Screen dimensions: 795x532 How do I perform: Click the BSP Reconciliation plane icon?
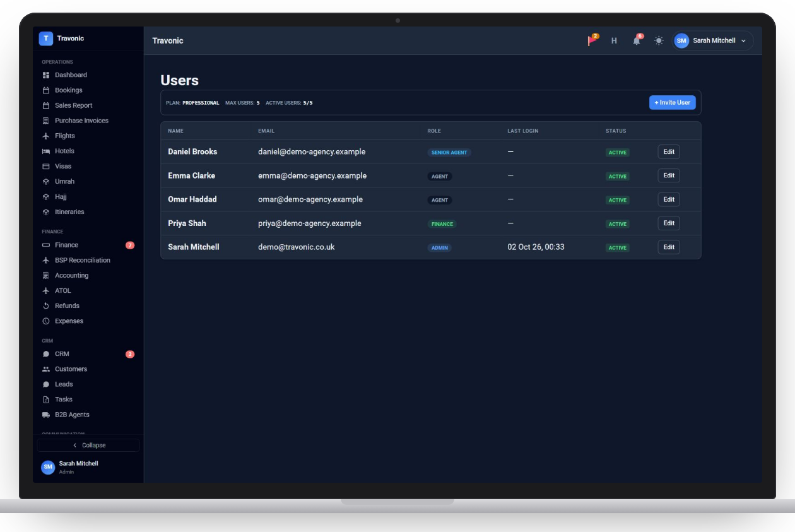[x=45, y=260]
